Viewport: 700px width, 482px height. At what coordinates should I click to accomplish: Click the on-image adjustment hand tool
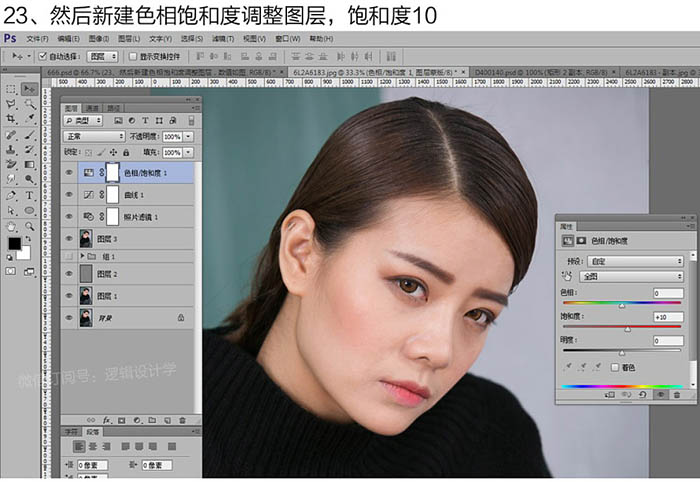pos(567,276)
